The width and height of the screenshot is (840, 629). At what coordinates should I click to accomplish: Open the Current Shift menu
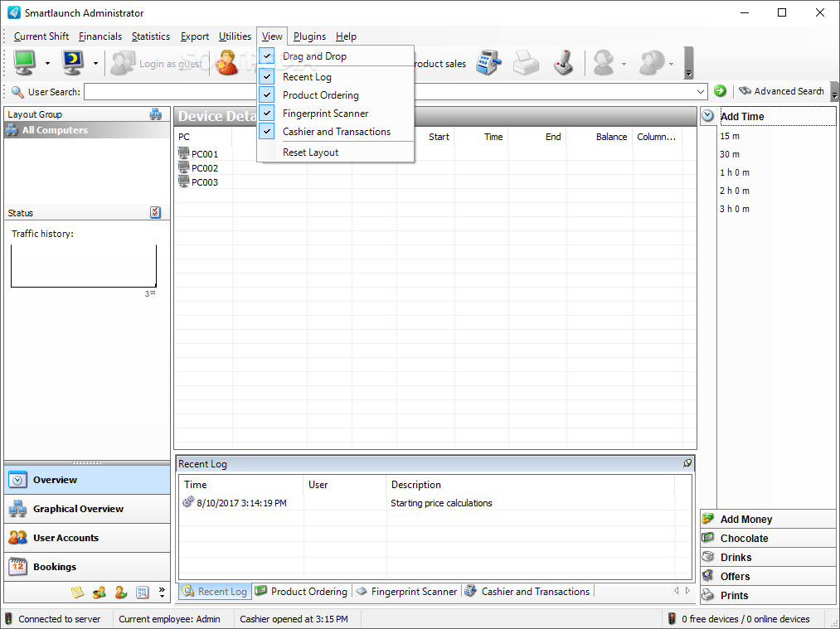(41, 36)
